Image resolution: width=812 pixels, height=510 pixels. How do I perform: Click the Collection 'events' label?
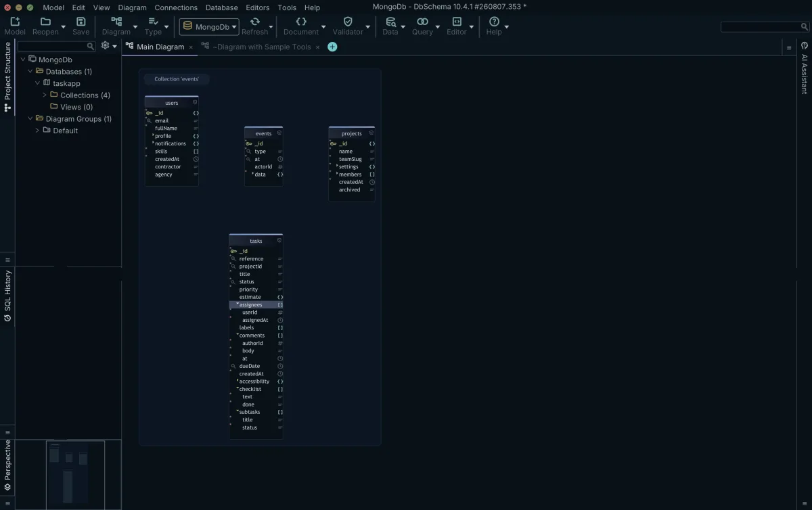(x=177, y=79)
